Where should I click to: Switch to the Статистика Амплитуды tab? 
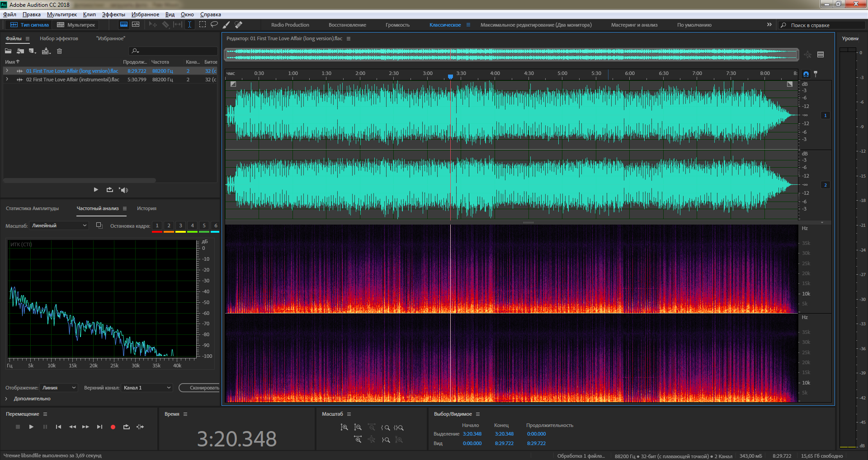pos(32,208)
